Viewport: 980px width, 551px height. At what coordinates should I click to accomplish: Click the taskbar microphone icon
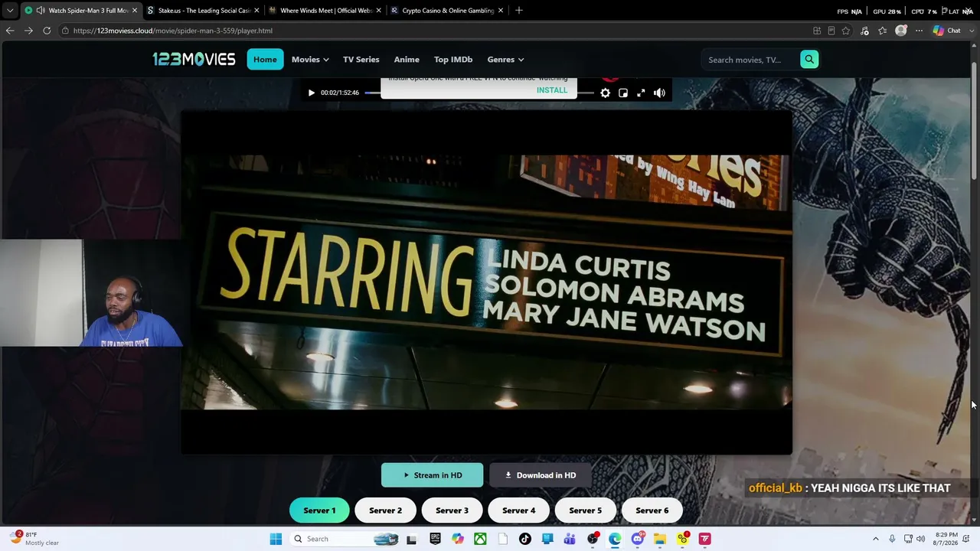point(892,539)
